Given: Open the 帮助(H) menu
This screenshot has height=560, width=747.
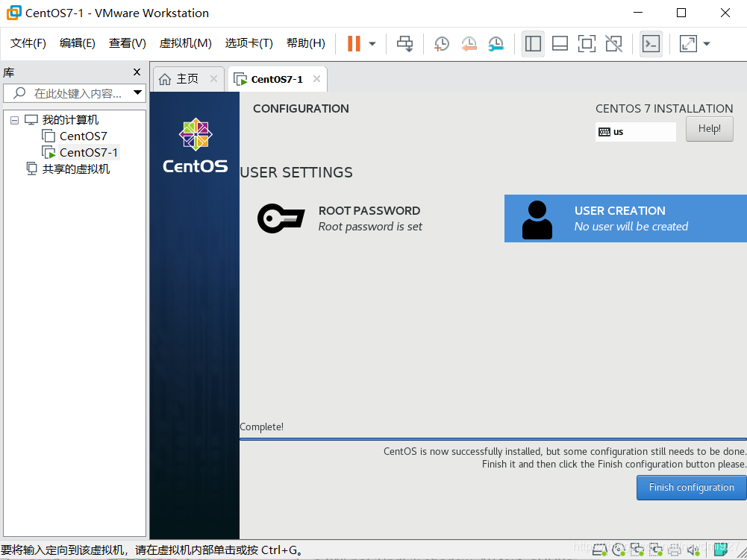Looking at the screenshot, I should [x=306, y=43].
